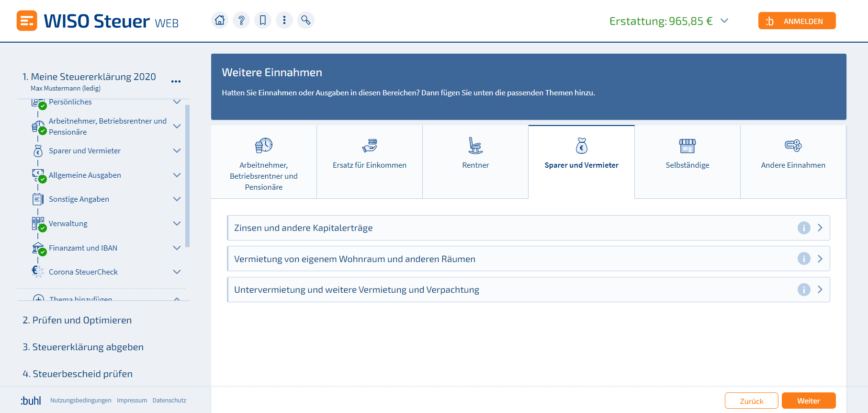
Task: Open the three-dot options menu in header
Action: tap(284, 20)
